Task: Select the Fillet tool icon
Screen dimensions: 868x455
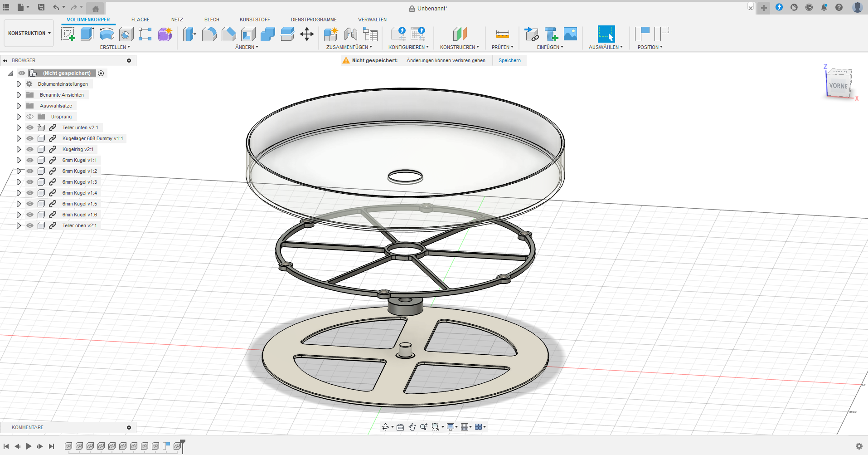Action: point(209,34)
